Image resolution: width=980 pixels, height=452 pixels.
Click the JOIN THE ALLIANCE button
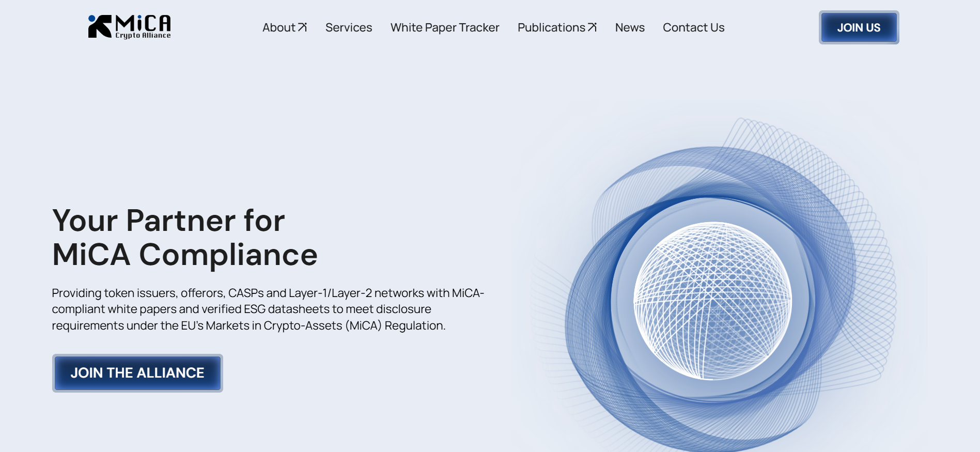(137, 373)
